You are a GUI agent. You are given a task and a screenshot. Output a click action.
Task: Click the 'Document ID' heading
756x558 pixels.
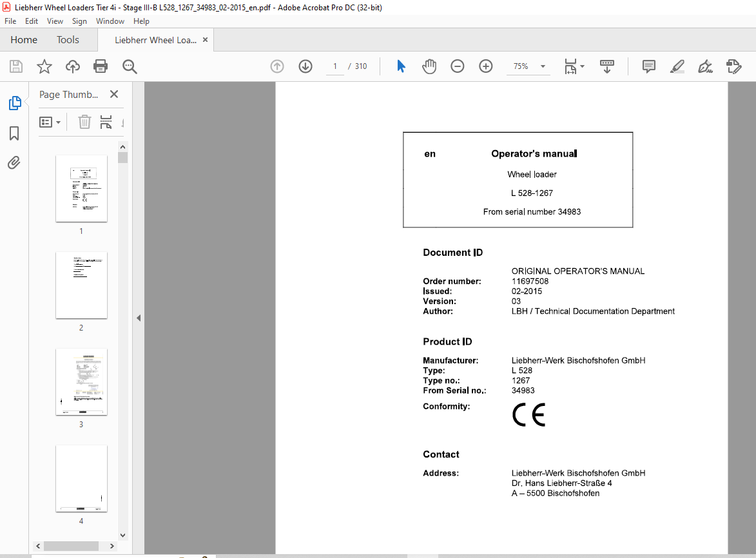click(x=452, y=253)
